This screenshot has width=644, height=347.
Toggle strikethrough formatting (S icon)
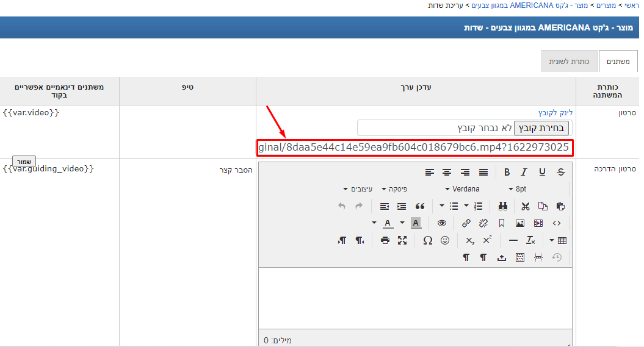(x=560, y=172)
